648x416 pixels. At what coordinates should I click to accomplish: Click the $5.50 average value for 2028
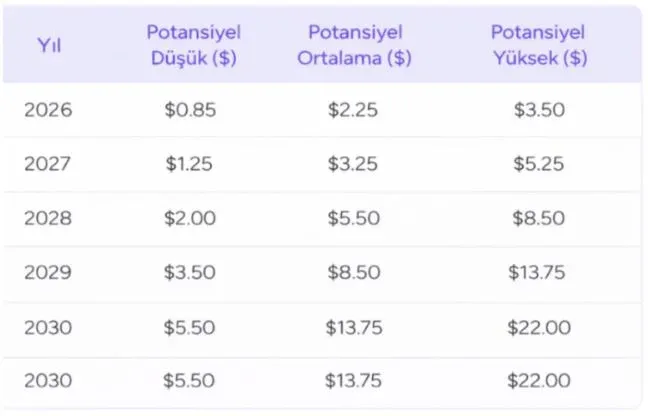(x=353, y=218)
